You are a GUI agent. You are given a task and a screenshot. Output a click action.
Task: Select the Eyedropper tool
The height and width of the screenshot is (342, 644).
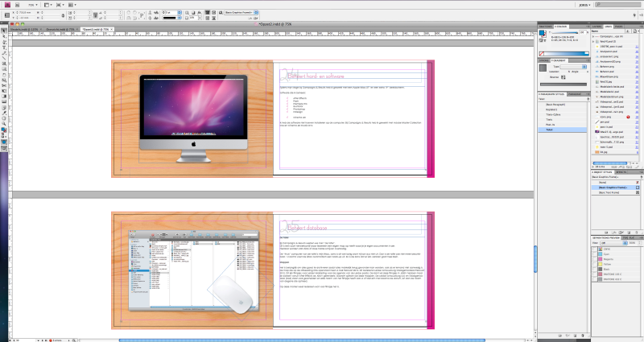(4, 113)
